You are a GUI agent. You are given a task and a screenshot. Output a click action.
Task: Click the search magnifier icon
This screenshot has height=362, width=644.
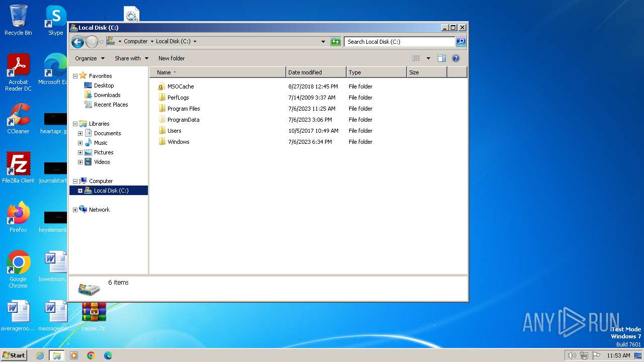point(461,42)
